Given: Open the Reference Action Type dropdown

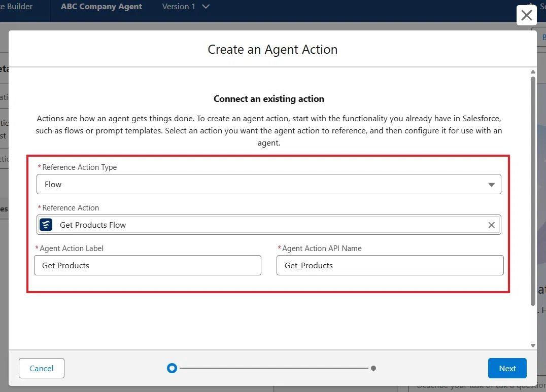Looking at the screenshot, I should pos(268,184).
